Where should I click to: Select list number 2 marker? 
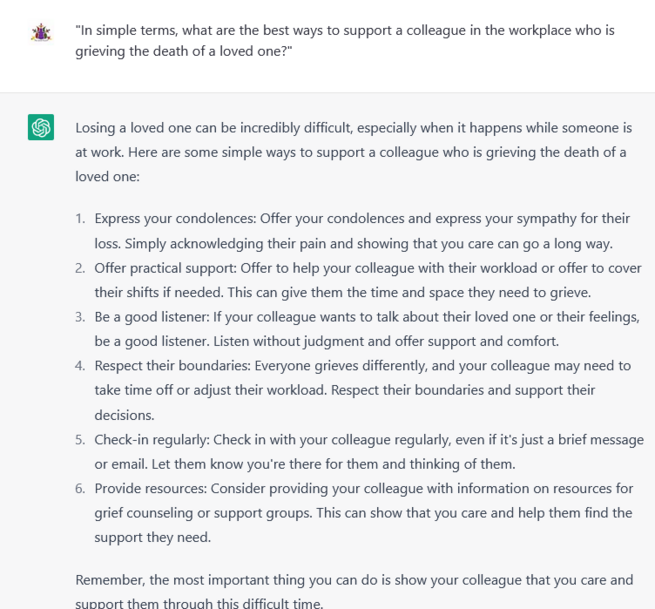(x=80, y=268)
